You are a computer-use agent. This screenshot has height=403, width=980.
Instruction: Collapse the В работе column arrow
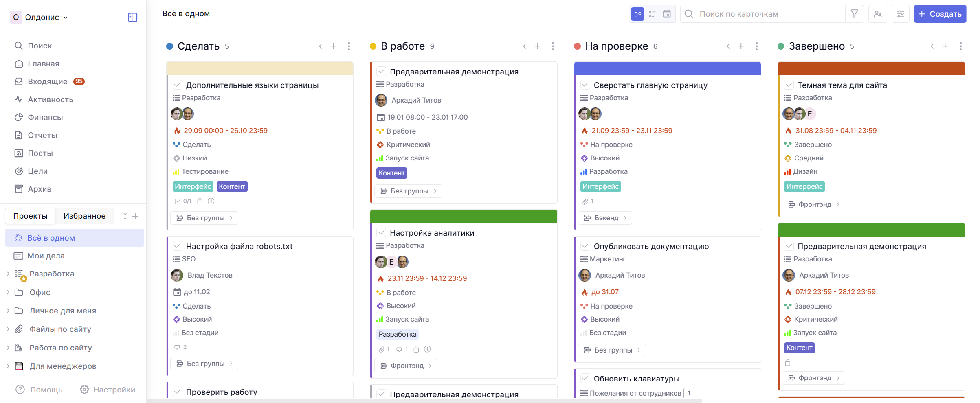(525, 46)
